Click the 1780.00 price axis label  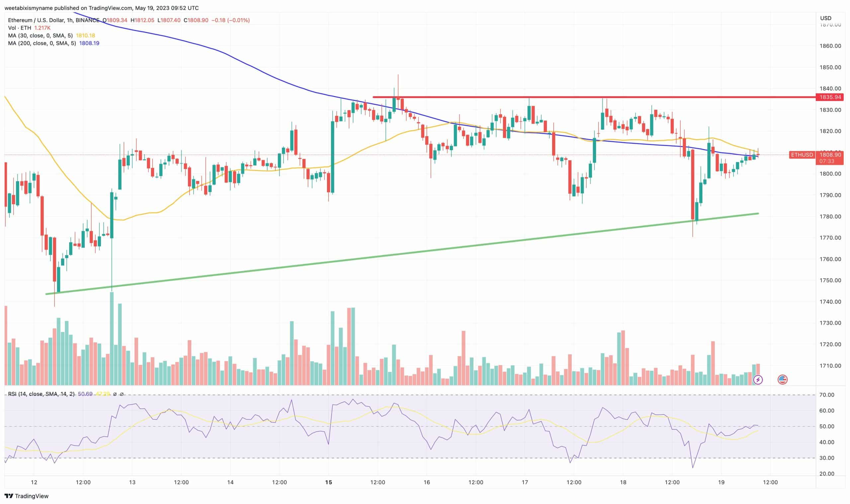click(x=830, y=216)
